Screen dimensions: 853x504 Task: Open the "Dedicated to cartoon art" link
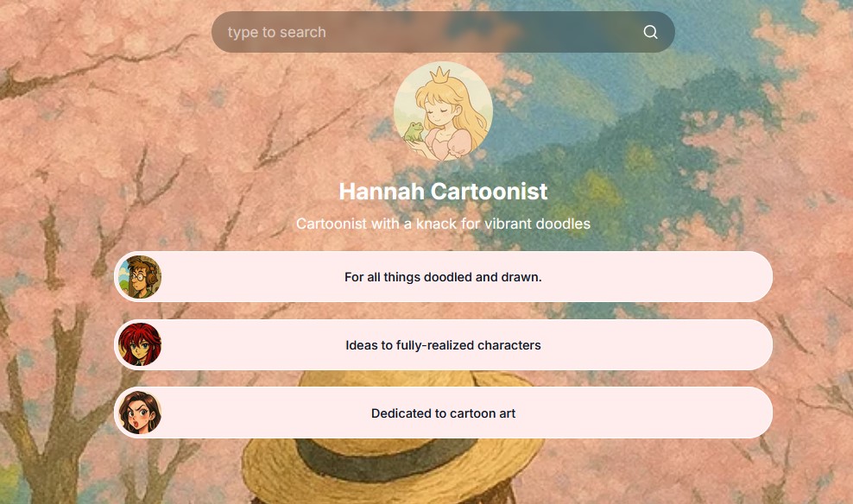[x=443, y=413]
